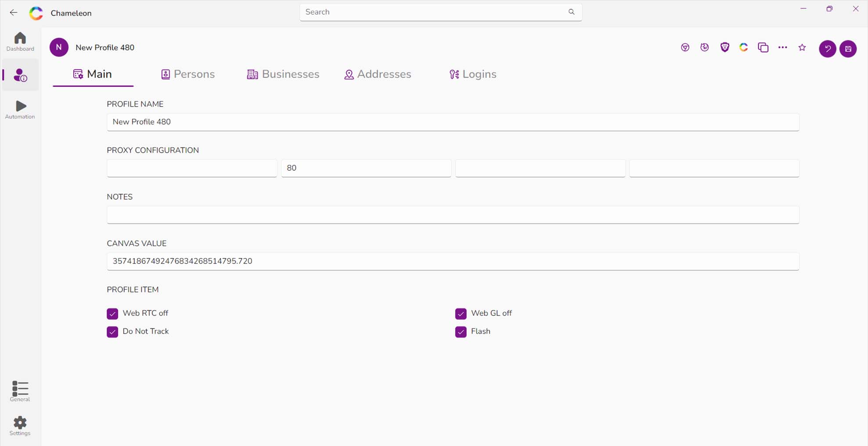Open the Settings gear in the sidebar

click(20, 426)
